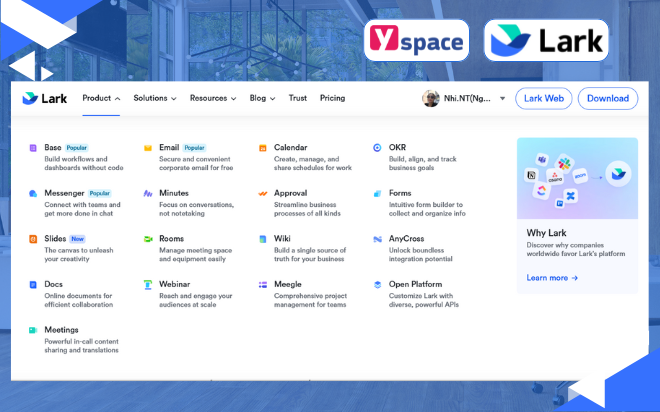Select the Calendar product title
The width and height of the screenshot is (660, 412).
[290, 147]
